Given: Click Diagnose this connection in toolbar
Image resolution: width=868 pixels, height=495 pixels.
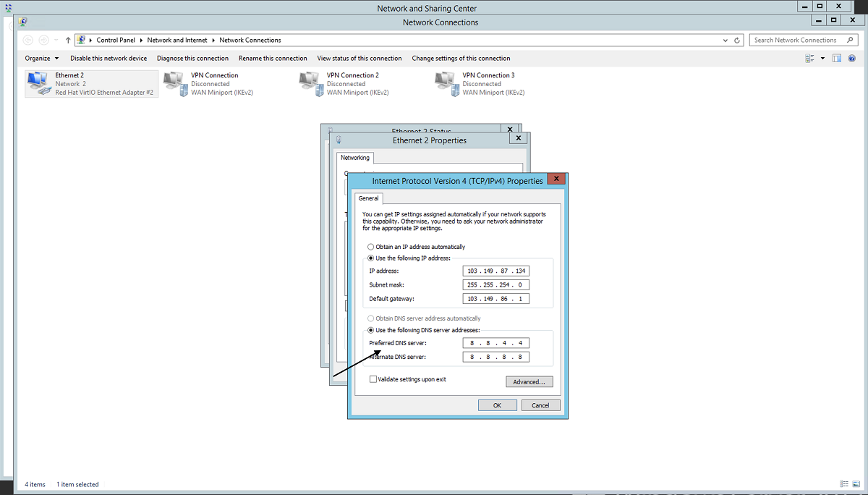Looking at the screenshot, I should pos(192,59).
